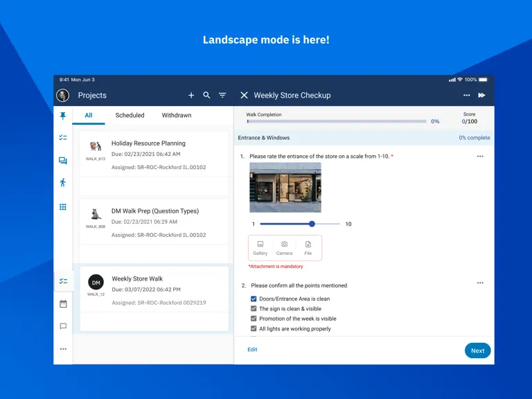Open more options for question 1
Screen dimensions: 532x399
point(480,157)
